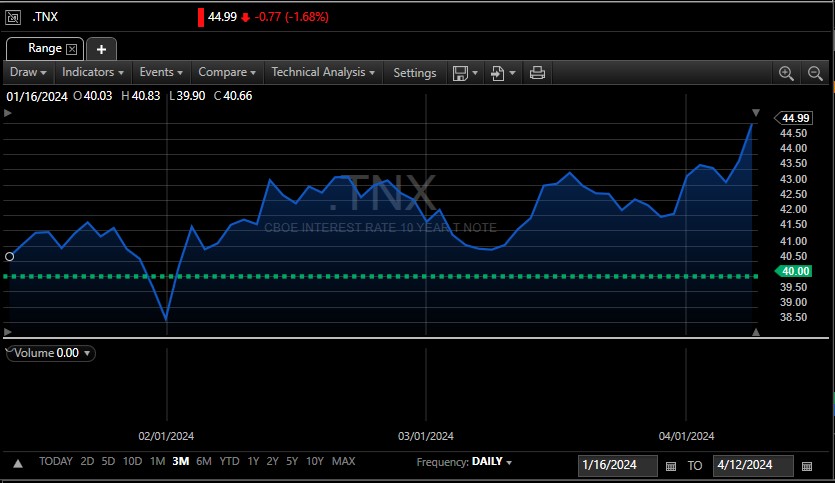Open the start date calendar picker
This screenshot has height=483, width=835.
[671, 466]
